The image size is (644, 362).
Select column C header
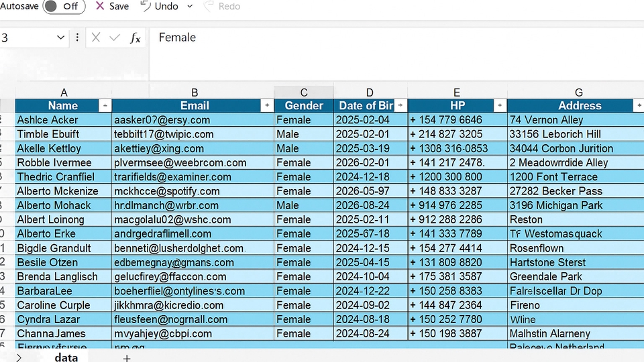[x=304, y=93]
